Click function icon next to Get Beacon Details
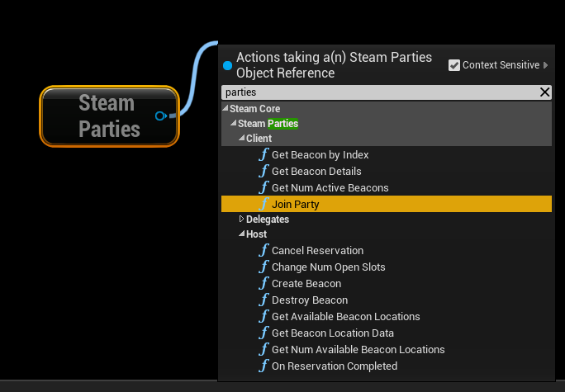This screenshot has width=565, height=392. pos(264,172)
